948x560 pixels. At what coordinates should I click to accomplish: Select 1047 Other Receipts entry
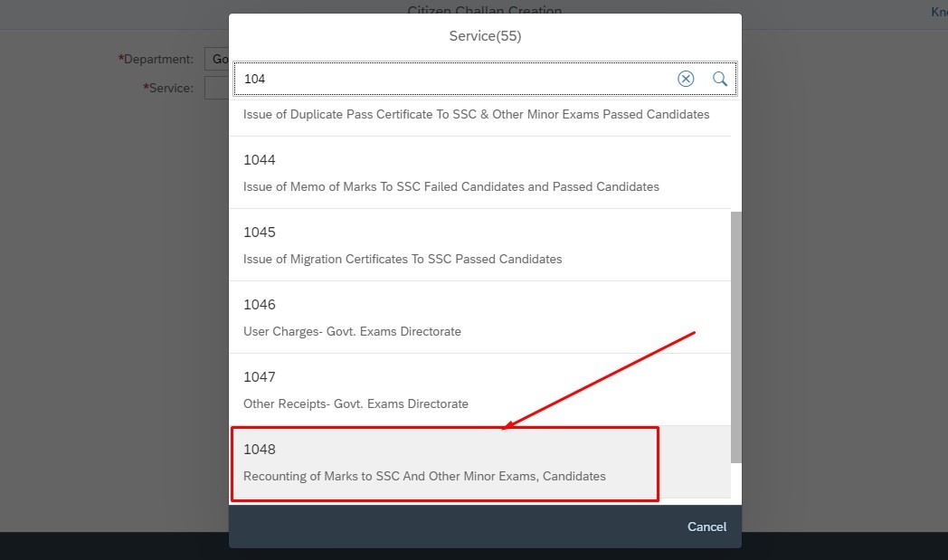click(479, 389)
